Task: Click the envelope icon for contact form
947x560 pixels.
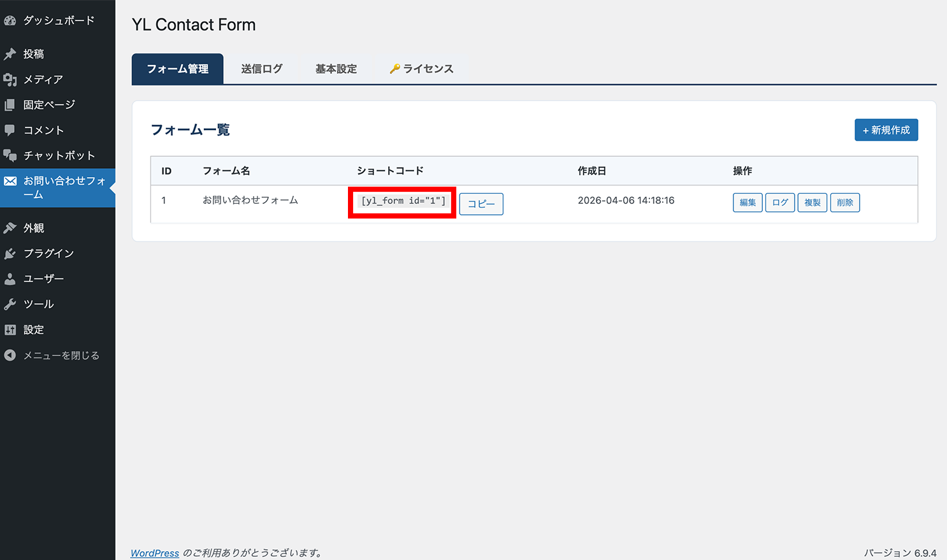Action: (x=10, y=181)
